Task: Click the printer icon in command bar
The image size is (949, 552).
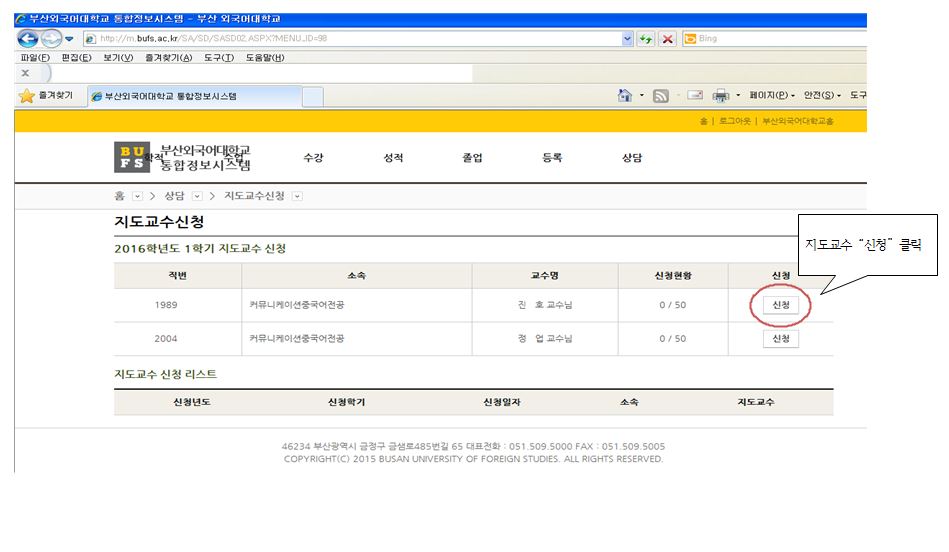Action: pos(722,96)
